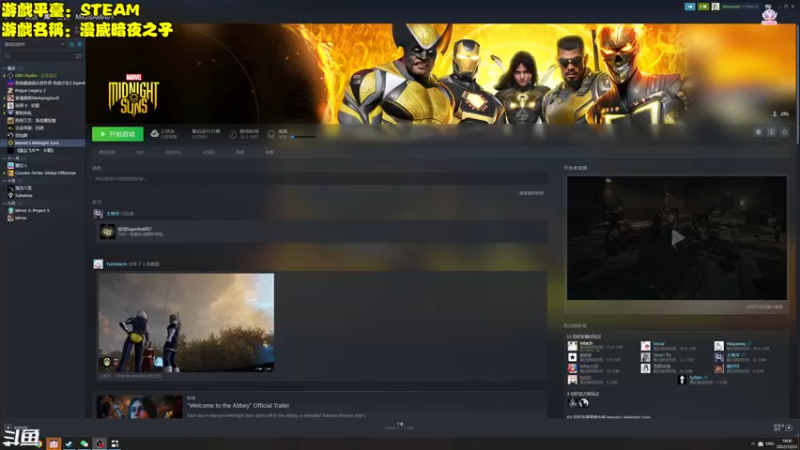Image resolution: width=800 pixels, height=450 pixels.
Task: Open friend lydian's profile
Action: (696, 378)
